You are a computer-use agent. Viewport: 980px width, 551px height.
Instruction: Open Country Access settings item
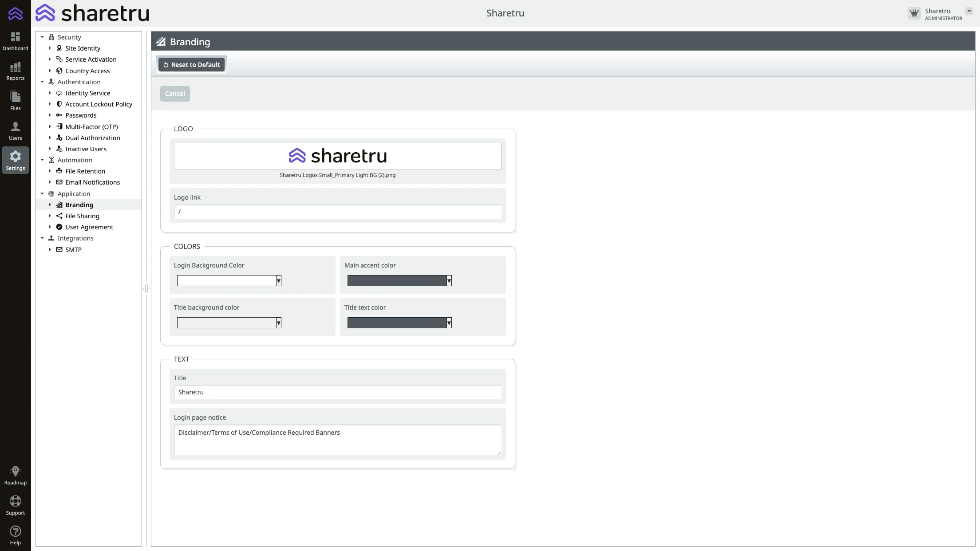pos(87,71)
